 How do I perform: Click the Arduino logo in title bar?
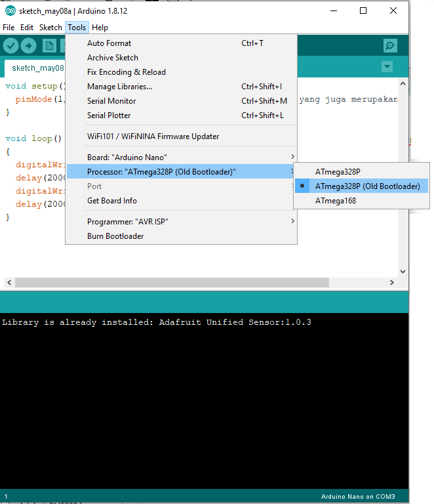(10, 11)
